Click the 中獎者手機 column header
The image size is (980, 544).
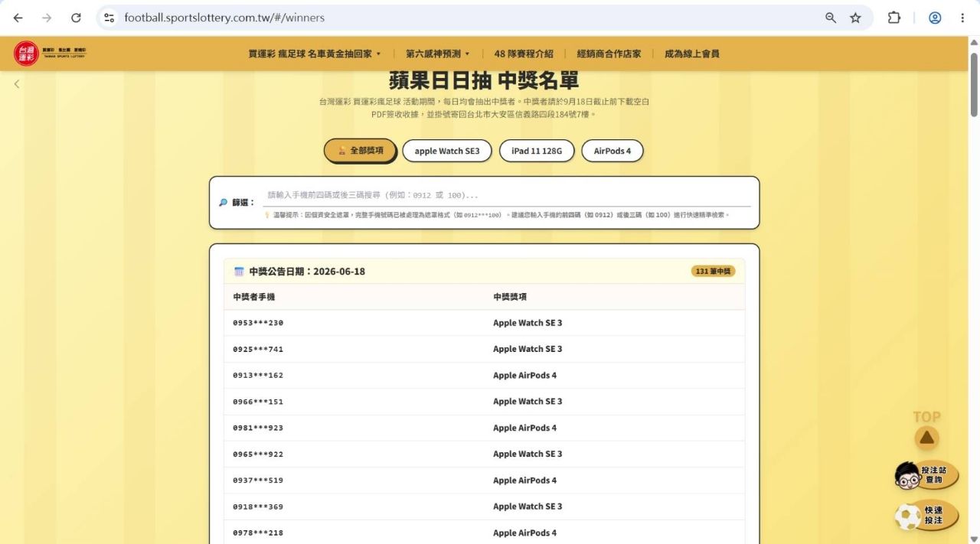253,297
